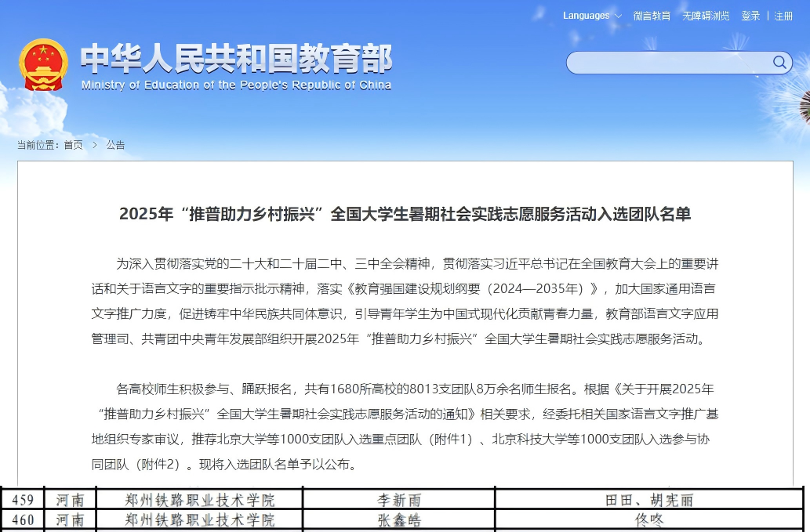Open 公告 in breadcrumb
The height and width of the screenshot is (532, 810).
[115, 145]
